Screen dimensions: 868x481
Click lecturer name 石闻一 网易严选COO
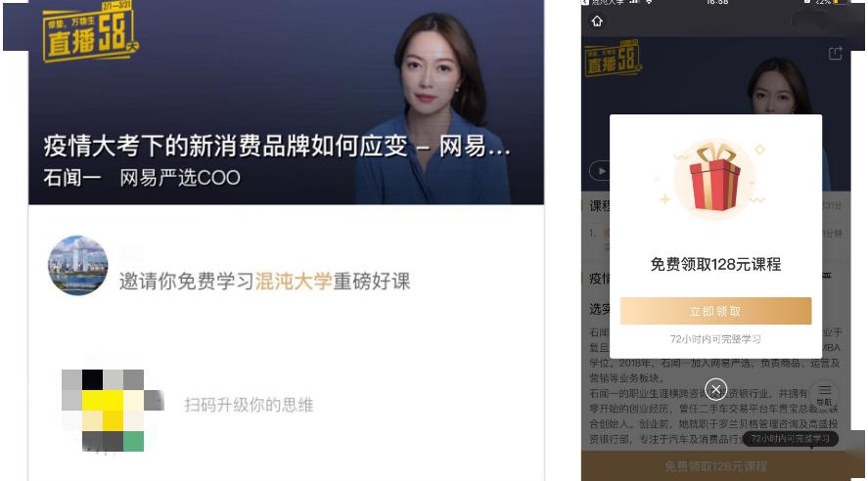pyautogui.click(x=142, y=178)
